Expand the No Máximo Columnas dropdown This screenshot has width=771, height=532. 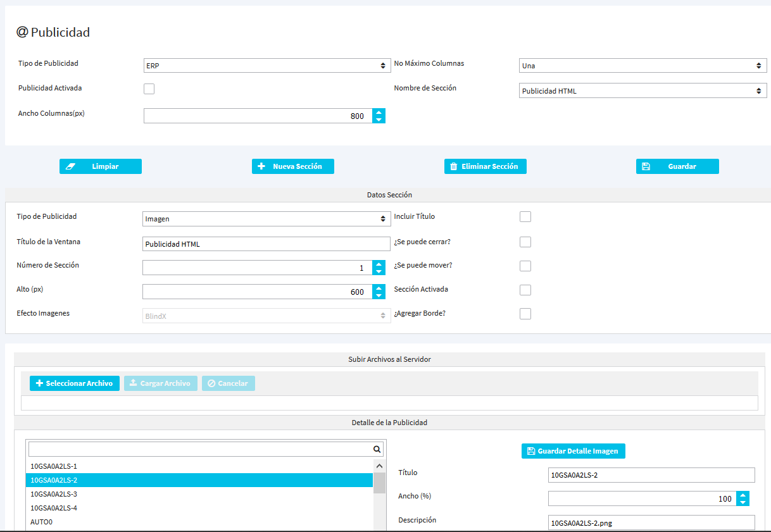(x=642, y=66)
